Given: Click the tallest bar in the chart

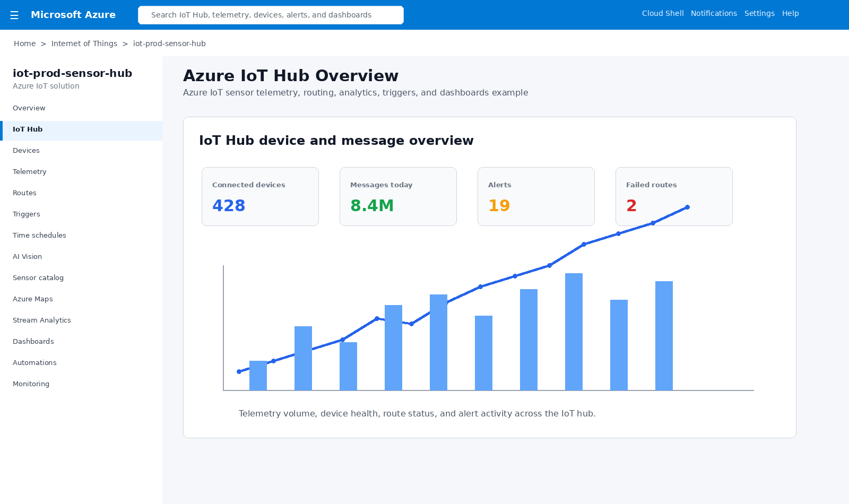Looking at the screenshot, I should (574, 332).
